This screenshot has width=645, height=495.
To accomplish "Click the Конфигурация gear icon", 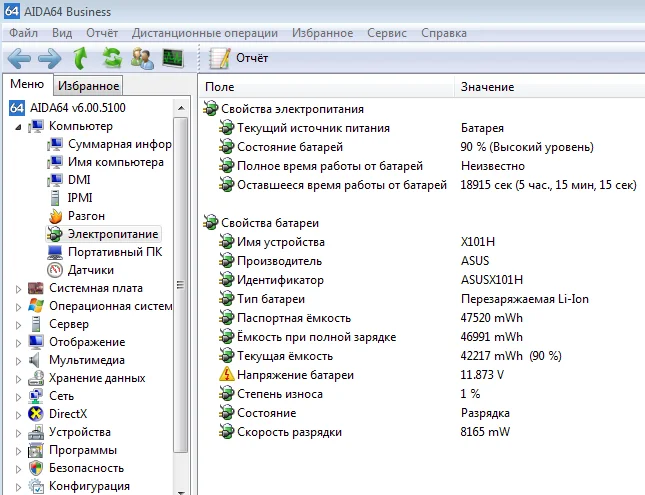I will [x=36, y=486].
